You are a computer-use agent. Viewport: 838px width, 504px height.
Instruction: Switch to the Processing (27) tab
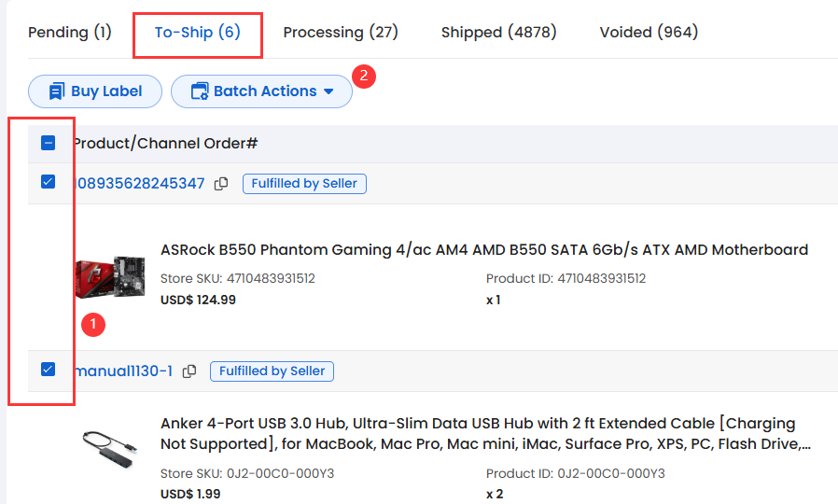tap(341, 33)
